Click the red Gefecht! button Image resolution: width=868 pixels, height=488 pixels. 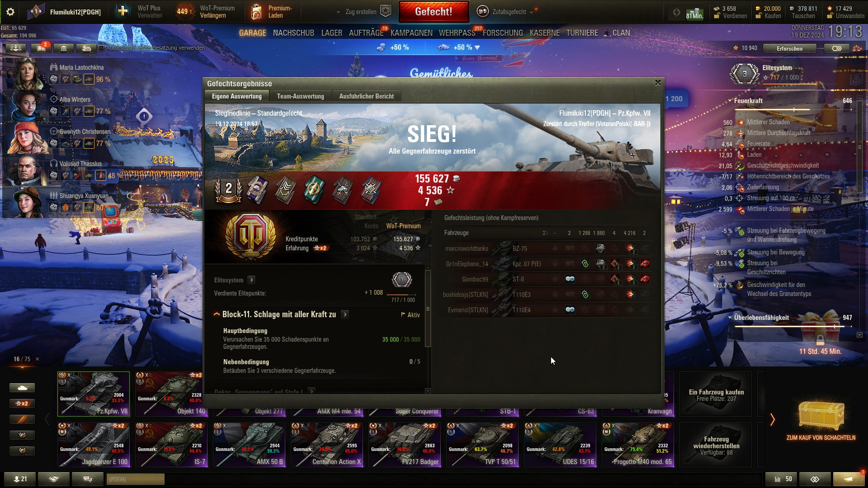point(433,12)
